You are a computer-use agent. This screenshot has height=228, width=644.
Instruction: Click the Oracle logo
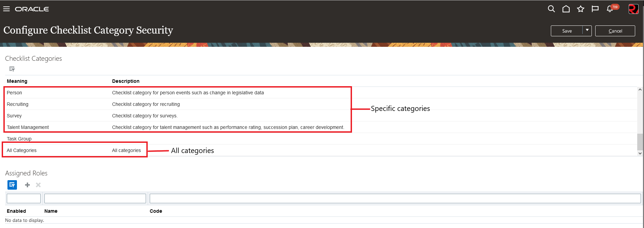(32, 9)
